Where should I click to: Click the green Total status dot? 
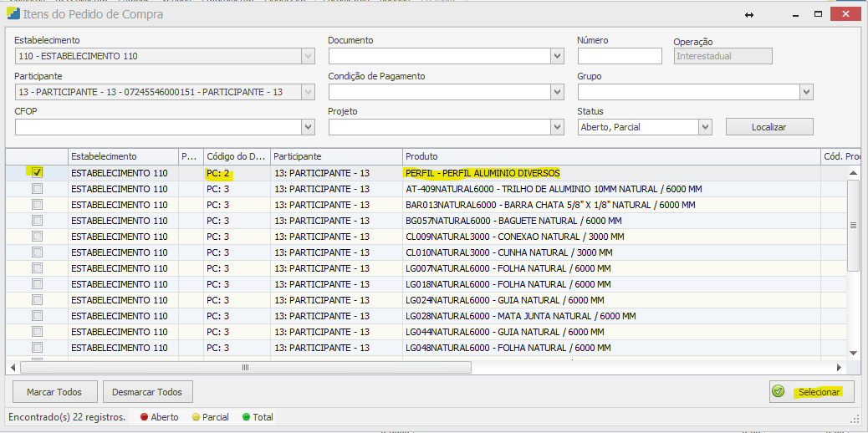pos(246,417)
